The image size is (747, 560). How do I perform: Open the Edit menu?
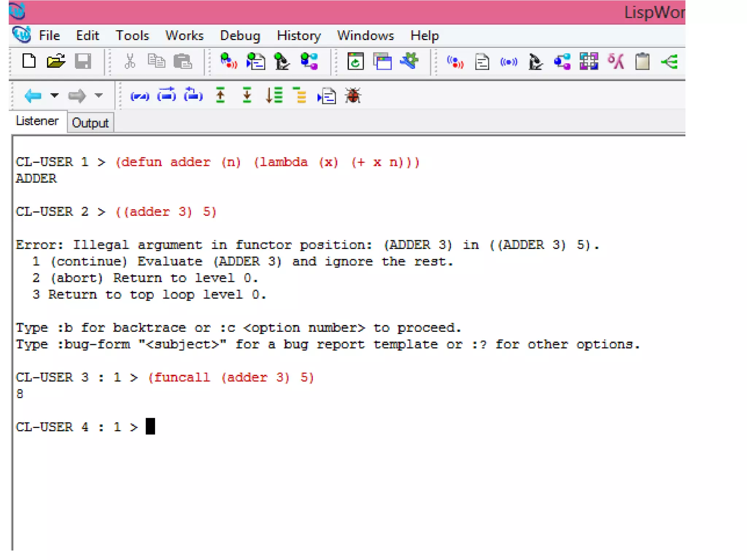click(88, 36)
